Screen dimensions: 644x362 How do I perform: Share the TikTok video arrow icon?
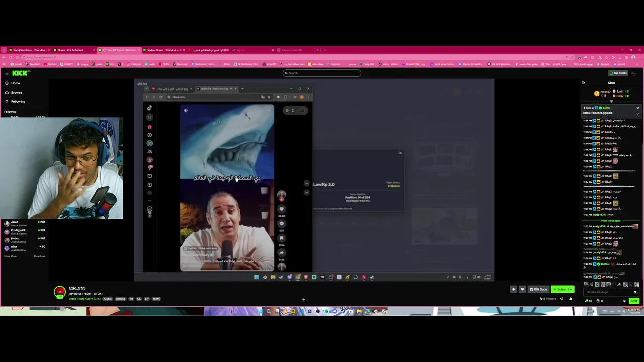pos(282,253)
